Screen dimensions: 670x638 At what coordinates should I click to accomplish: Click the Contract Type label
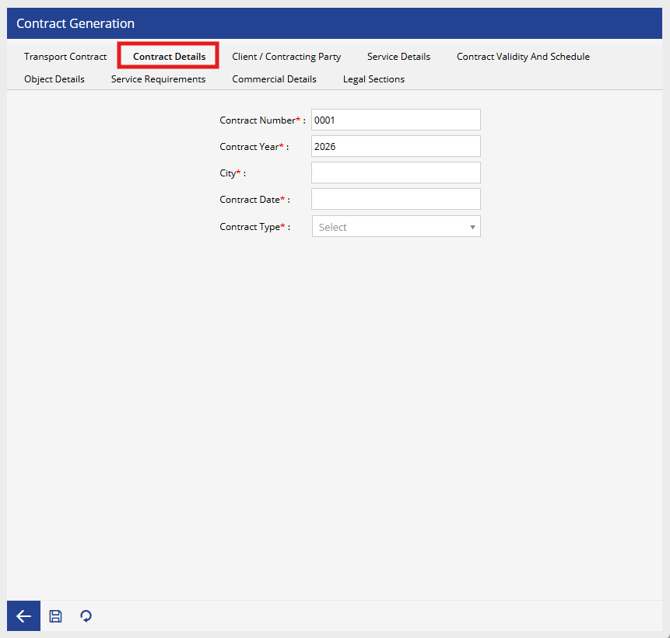[x=253, y=226]
